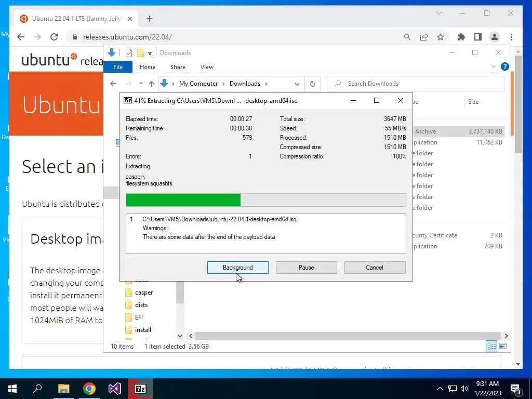
Task: Open taskbar search magnifier
Action: pyautogui.click(x=37, y=389)
